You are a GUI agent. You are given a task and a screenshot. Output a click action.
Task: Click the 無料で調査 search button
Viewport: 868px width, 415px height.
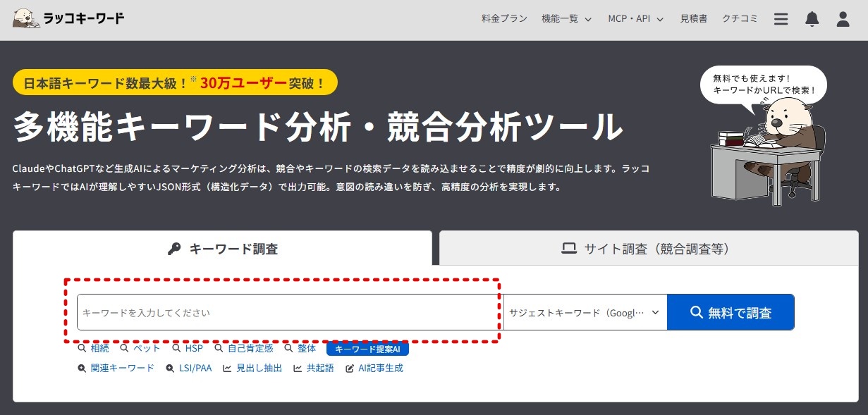click(x=731, y=312)
